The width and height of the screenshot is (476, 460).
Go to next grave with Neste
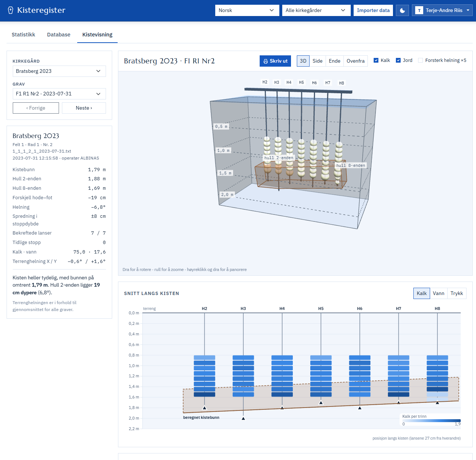(84, 108)
